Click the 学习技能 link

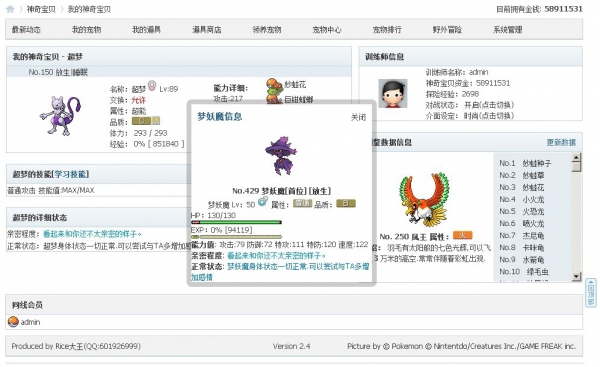70,175
